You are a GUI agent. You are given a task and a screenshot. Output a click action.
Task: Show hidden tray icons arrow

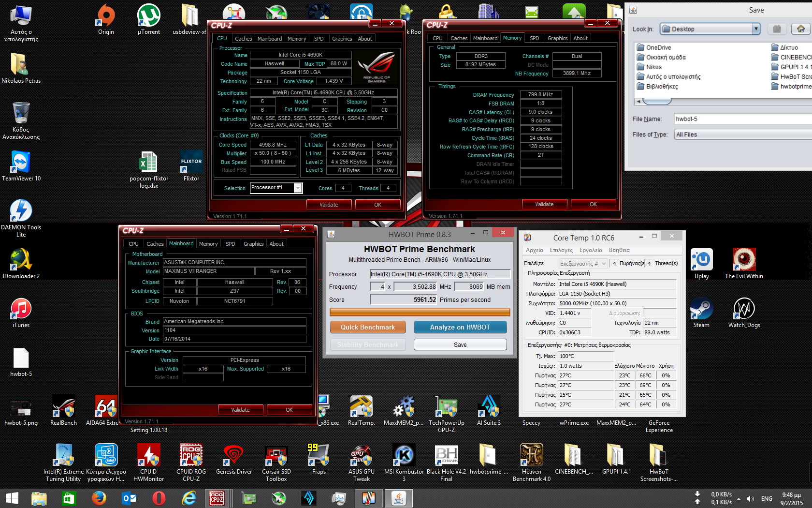(x=739, y=498)
